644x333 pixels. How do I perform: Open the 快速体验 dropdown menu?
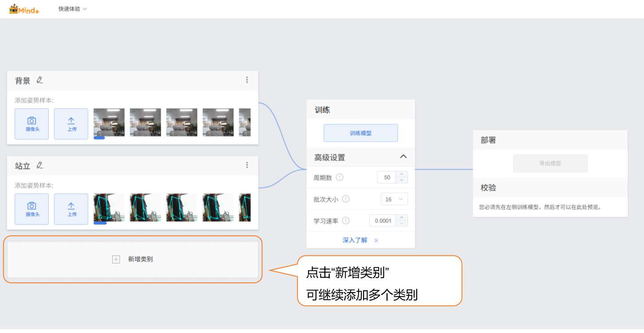pos(72,9)
